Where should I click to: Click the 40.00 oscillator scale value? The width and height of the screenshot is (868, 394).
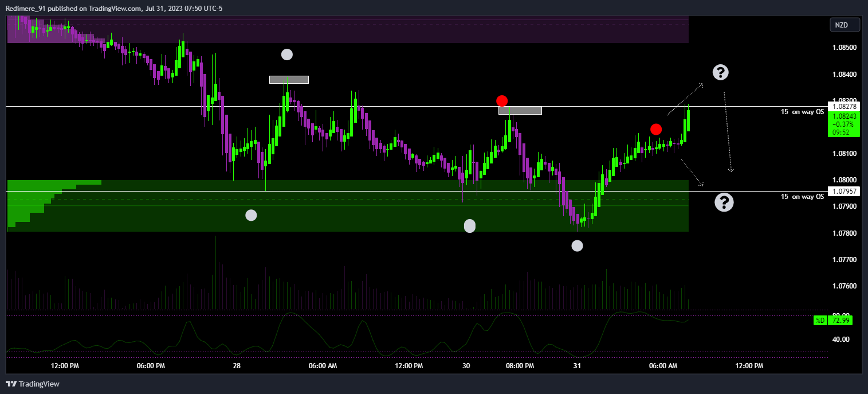click(x=840, y=340)
